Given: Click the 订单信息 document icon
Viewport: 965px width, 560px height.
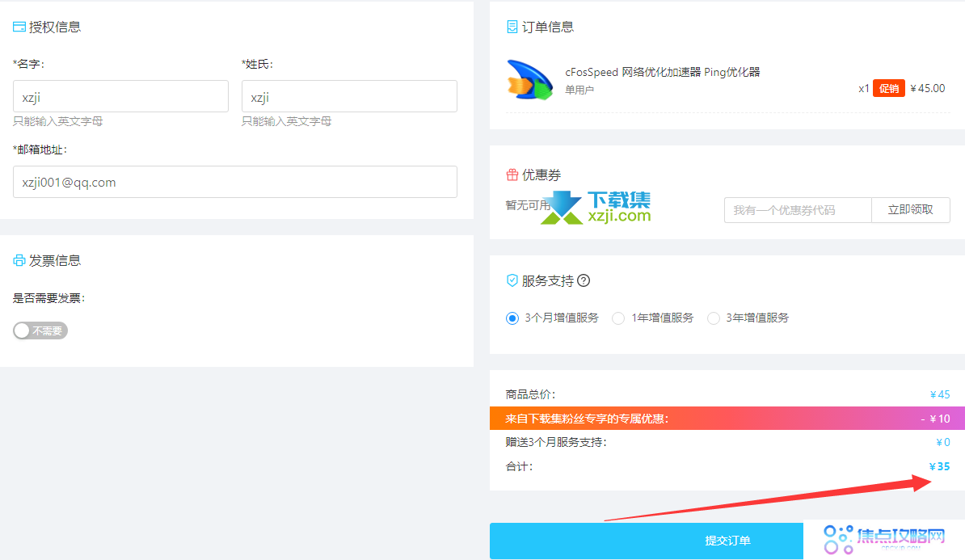Looking at the screenshot, I should pos(512,27).
